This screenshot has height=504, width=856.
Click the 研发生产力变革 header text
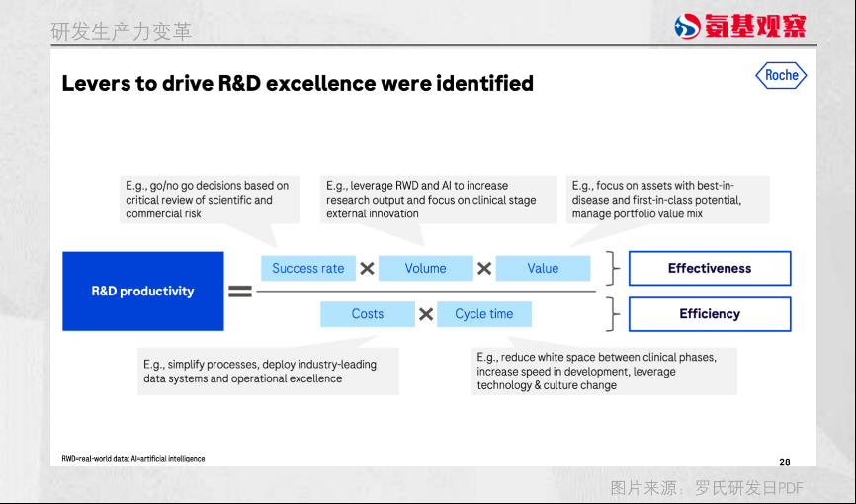[x=121, y=32]
